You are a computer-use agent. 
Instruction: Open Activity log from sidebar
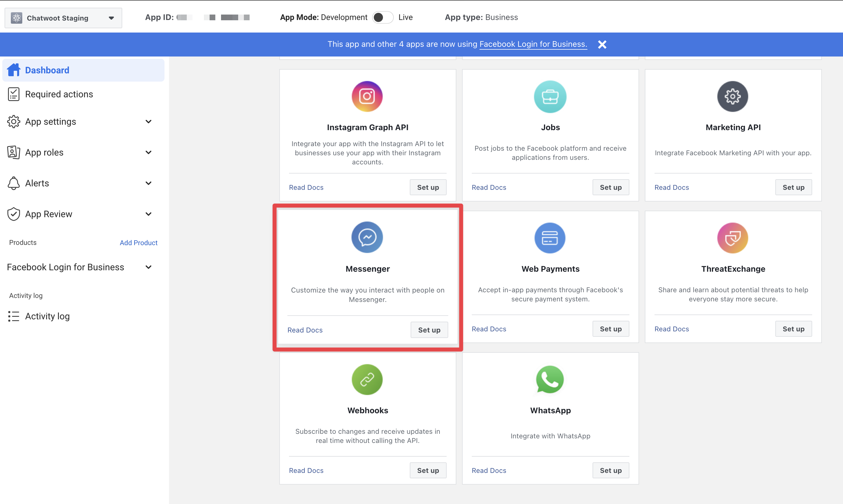click(47, 316)
